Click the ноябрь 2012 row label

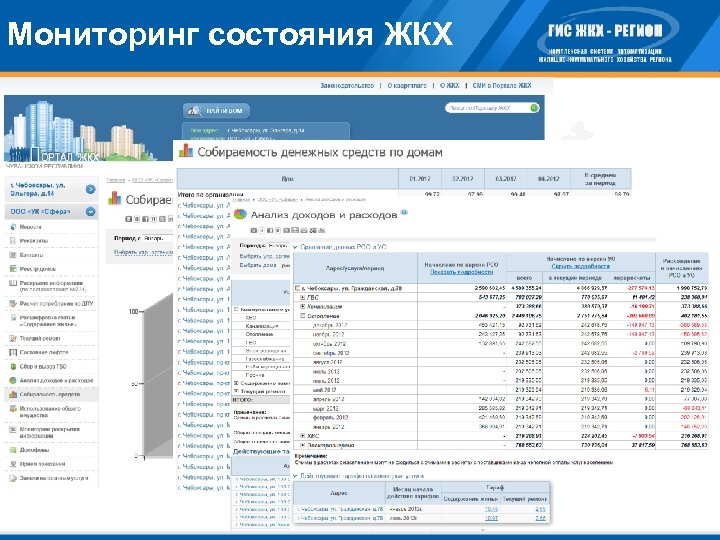pyautogui.click(x=328, y=334)
